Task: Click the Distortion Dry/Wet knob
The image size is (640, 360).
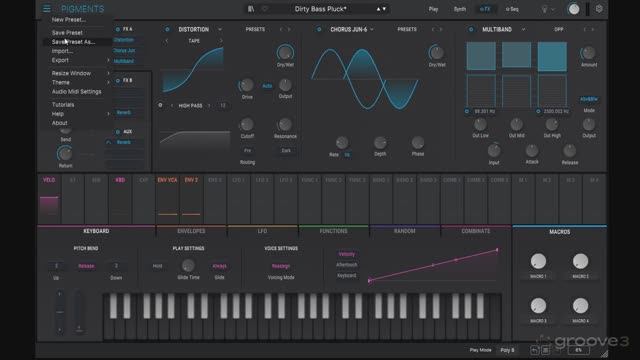Action: coord(285,53)
